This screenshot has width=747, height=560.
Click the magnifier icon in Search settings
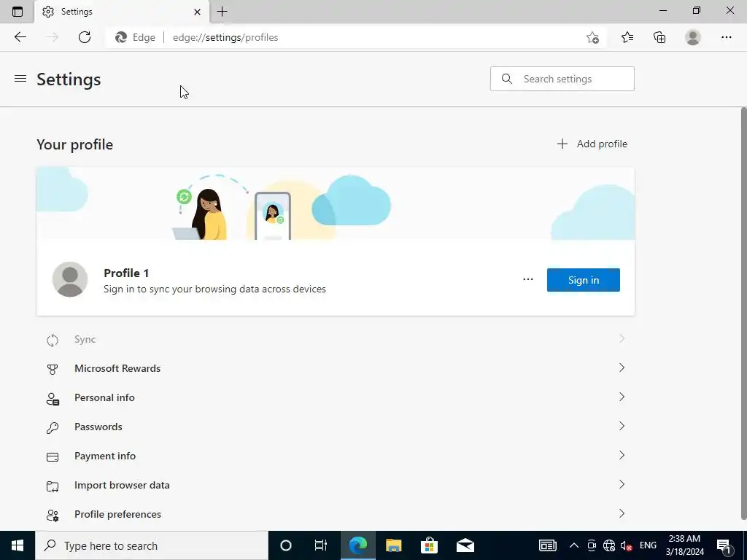tap(507, 79)
